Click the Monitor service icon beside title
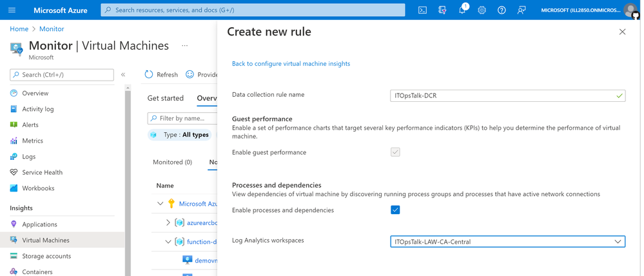 pyautogui.click(x=16, y=49)
